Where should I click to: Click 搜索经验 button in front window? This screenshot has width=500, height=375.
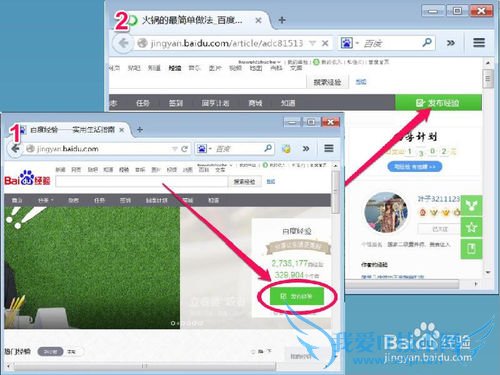click(x=244, y=181)
